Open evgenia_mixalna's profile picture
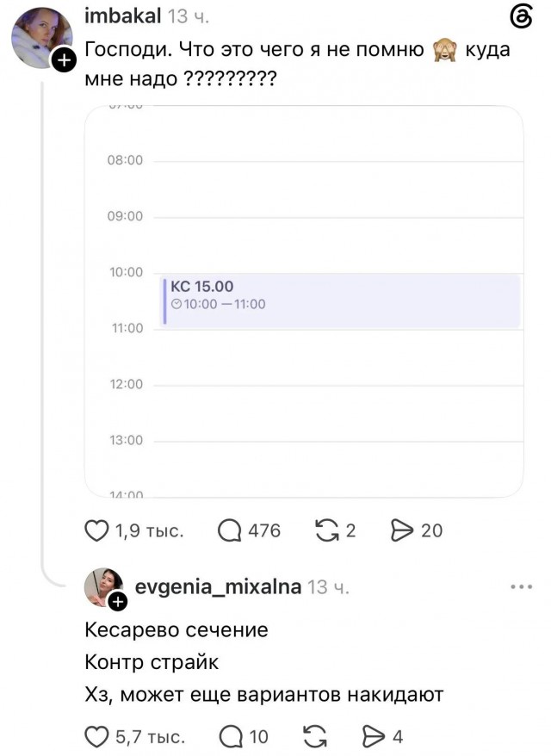 103,586
